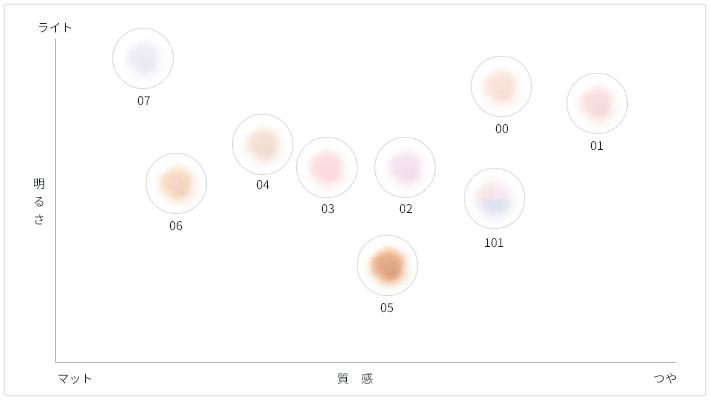Click the 01 shade number label
This screenshot has height=400, width=710.
(597, 146)
